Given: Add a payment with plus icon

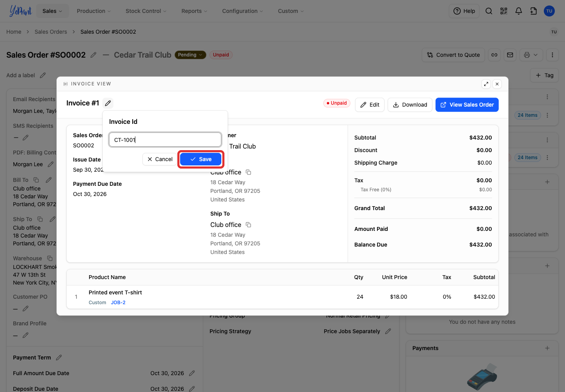Looking at the screenshot, I should tap(547, 348).
